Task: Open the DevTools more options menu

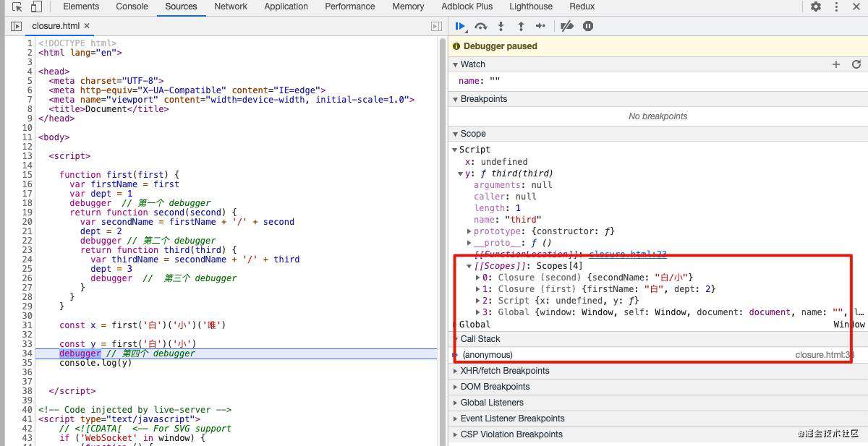Action: pos(836,7)
